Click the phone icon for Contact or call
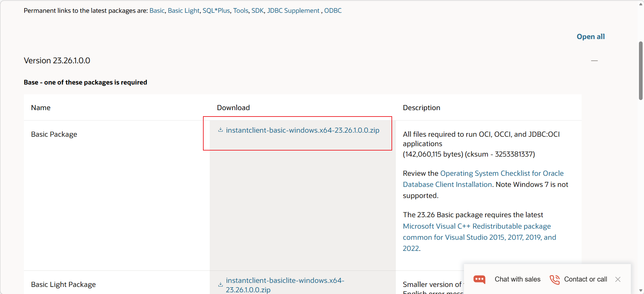 point(555,280)
